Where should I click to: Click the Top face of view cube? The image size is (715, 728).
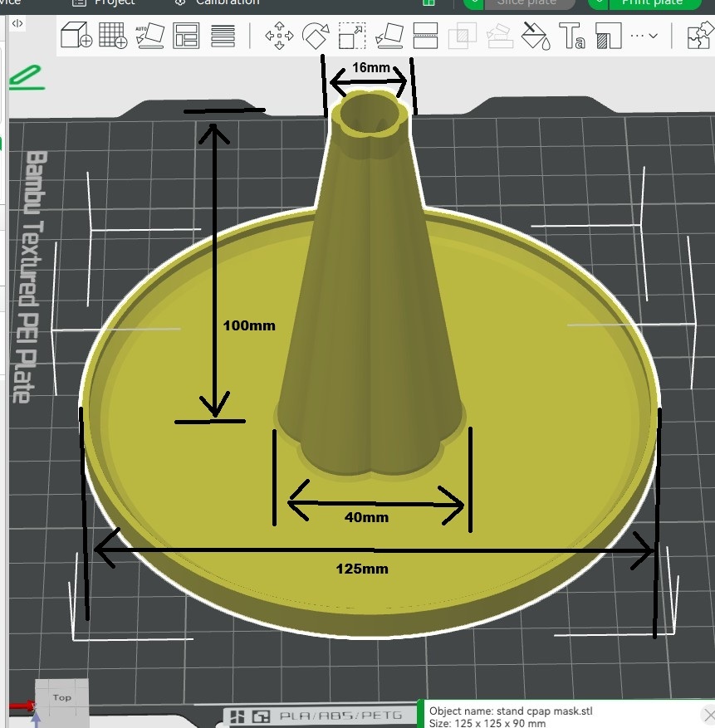point(61,697)
